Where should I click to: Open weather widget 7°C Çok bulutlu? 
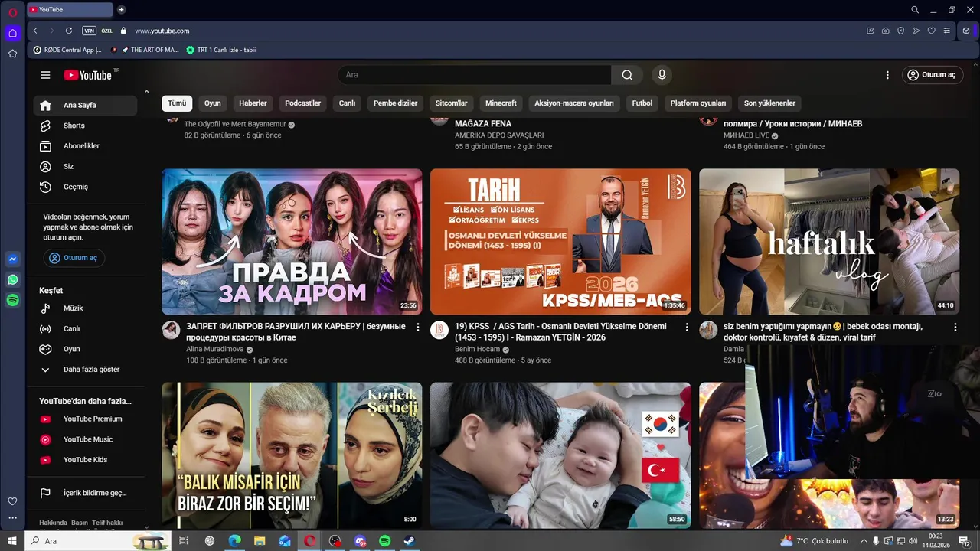tap(815, 541)
